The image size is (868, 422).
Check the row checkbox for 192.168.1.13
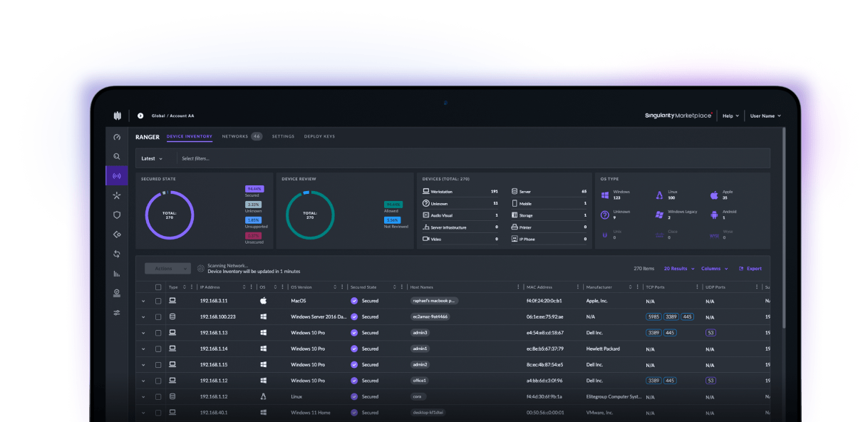click(158, 333)
